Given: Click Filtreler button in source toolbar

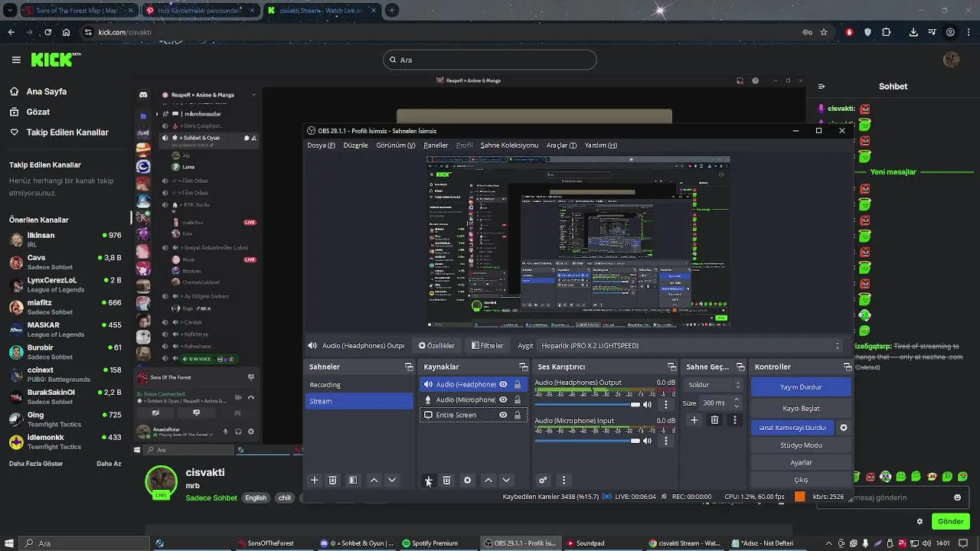Looking at the screenshot, I should [x=487, y=345].
